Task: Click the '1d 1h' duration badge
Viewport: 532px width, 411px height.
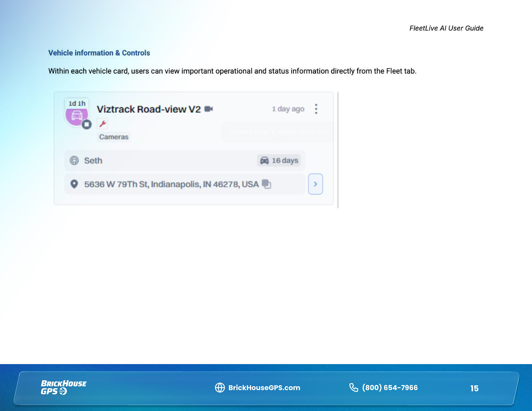Action: [x=77, y=103]
